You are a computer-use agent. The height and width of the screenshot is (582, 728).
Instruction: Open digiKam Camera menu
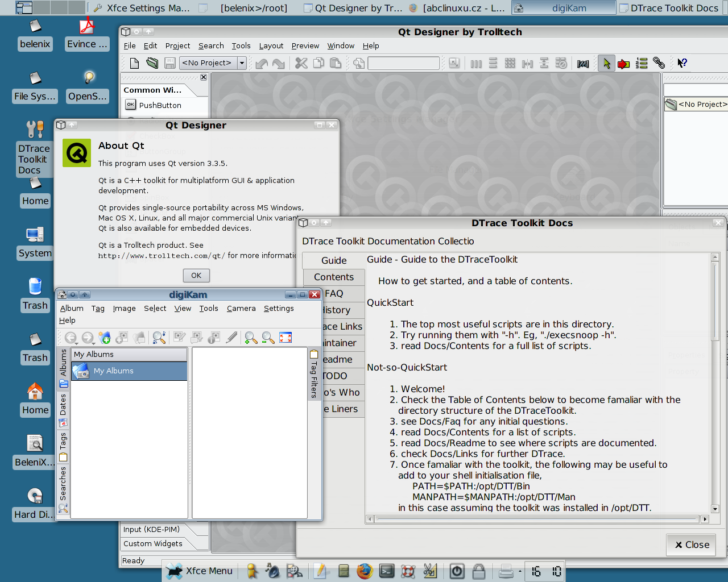[x=241, y=308]
